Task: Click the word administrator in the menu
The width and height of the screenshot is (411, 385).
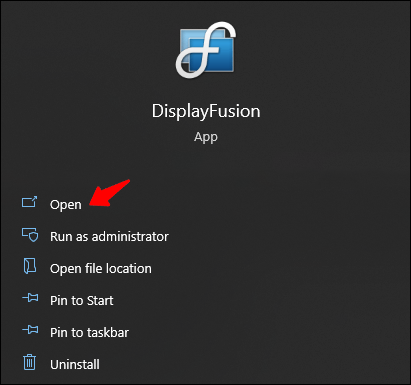Action: pyautogui.click(x=130, y=237)
